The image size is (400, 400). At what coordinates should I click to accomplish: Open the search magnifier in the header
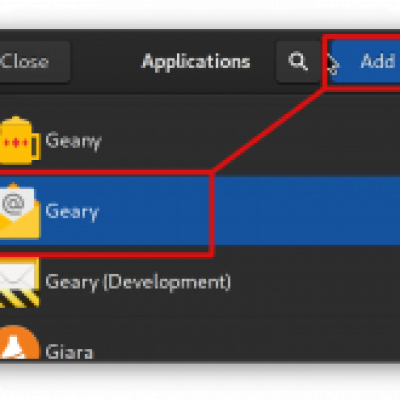(x=298, y=62)
